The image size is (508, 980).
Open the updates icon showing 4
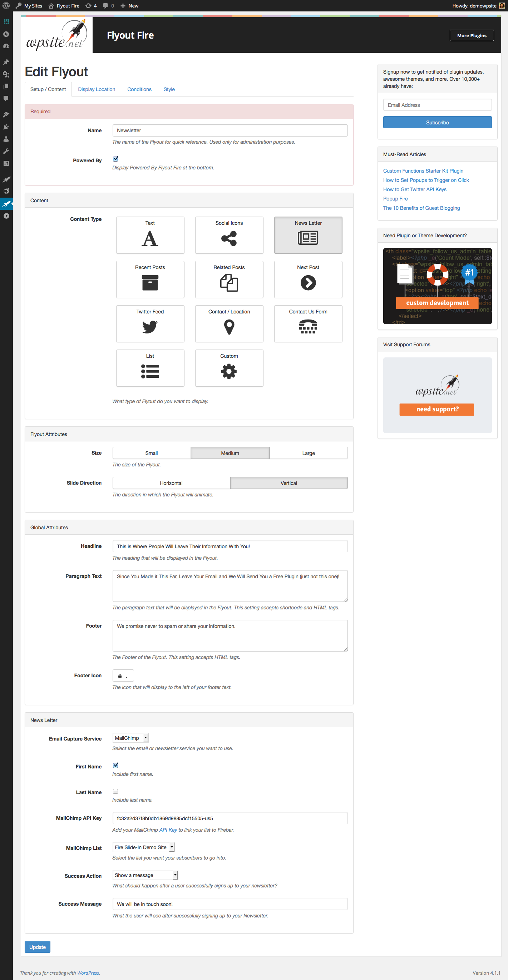[91, 6]
